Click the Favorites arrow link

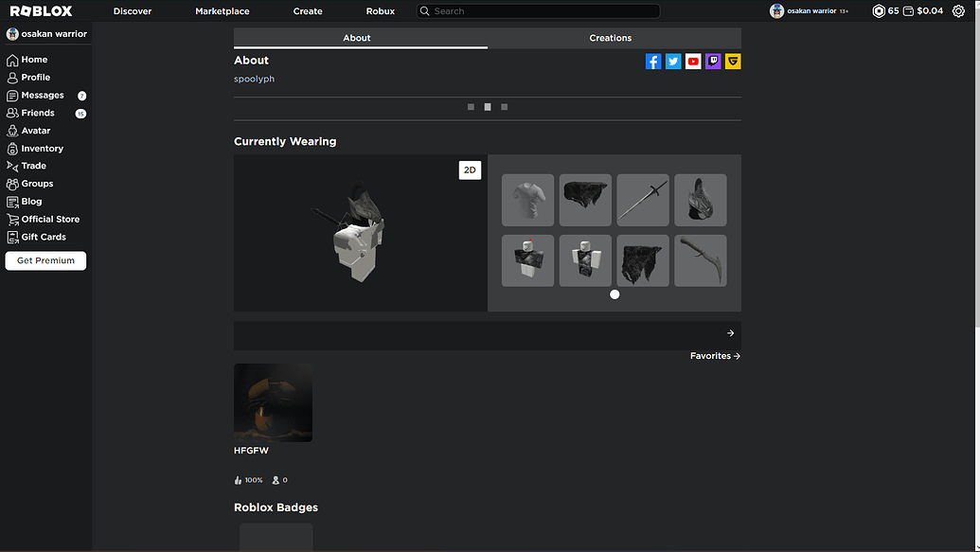coord(715,356)
